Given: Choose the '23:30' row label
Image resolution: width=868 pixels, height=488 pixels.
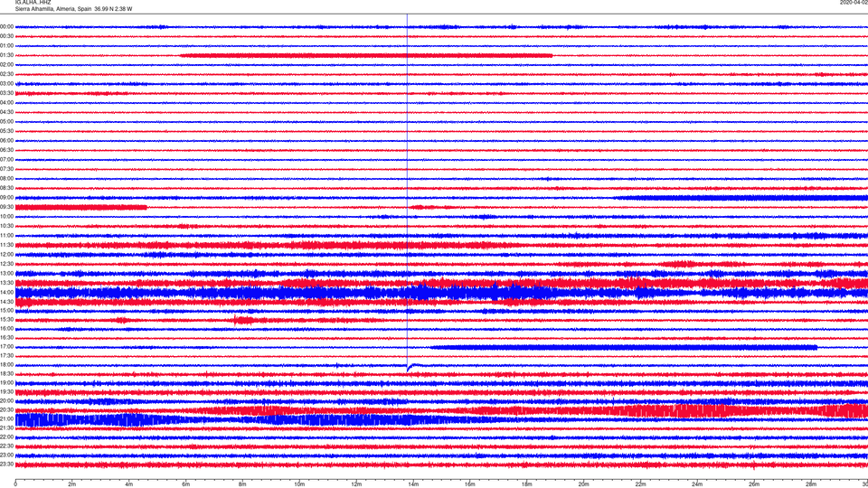Looking at the screenshot, I should point(6,465).
